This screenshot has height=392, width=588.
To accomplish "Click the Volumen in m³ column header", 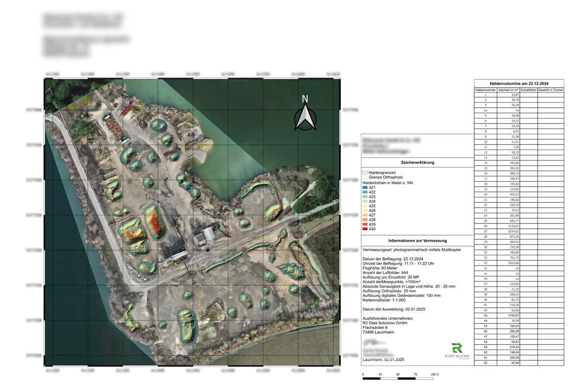I will pos(509,90).
